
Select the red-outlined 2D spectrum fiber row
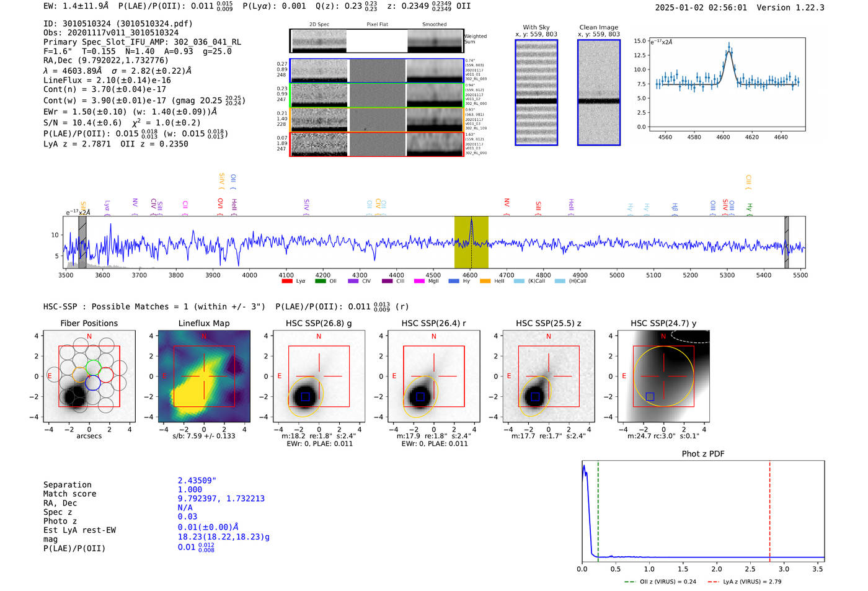[x=376, y=144]
